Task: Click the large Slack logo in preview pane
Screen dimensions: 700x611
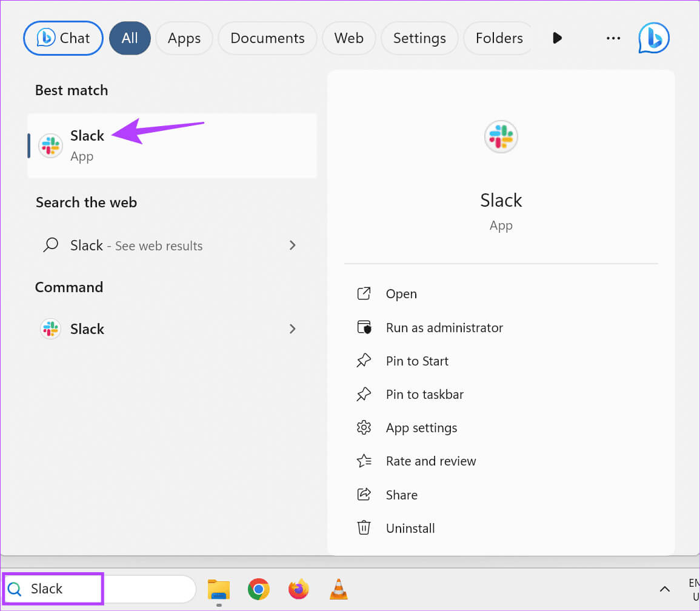Action: [501, 136]
